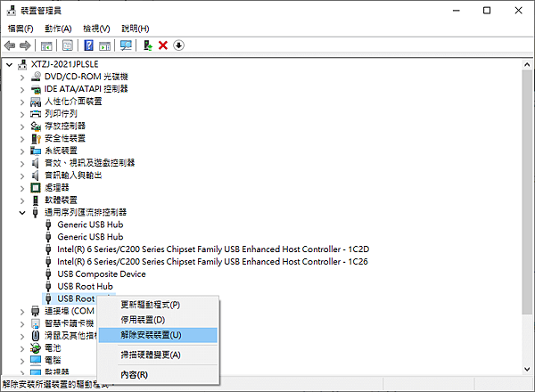Click the 系統裝置 folder icon
The width and height of the screenshot is (535, 392).
[x=36, y=151]
